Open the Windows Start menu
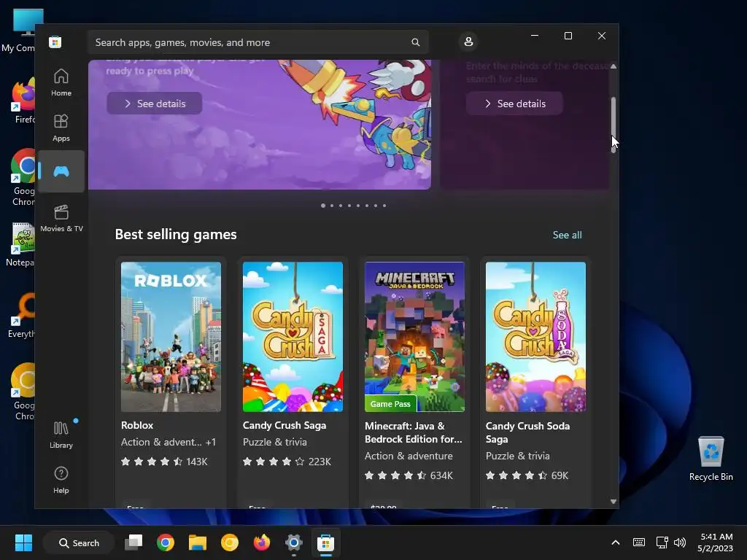 [x=23, y=542]
